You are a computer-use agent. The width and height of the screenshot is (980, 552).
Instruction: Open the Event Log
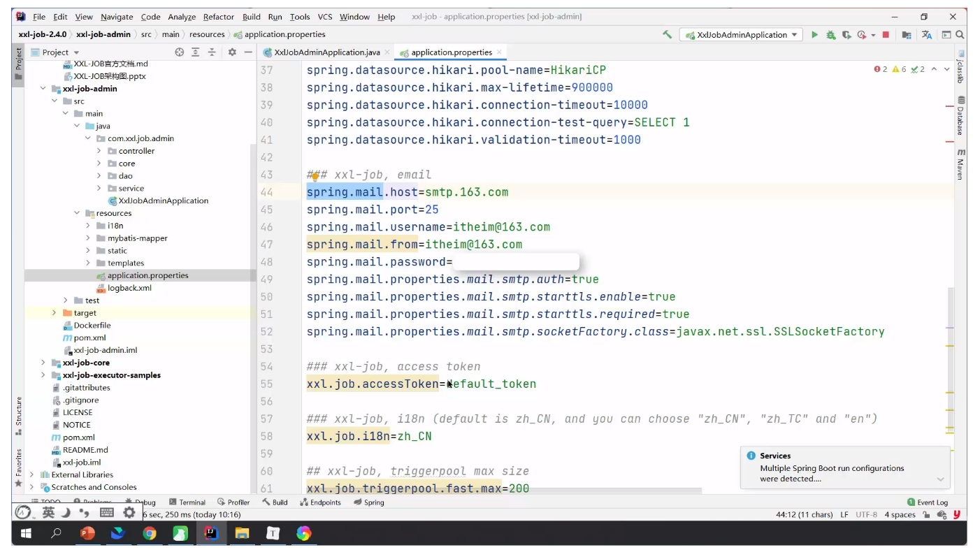(x=928, y=502)
